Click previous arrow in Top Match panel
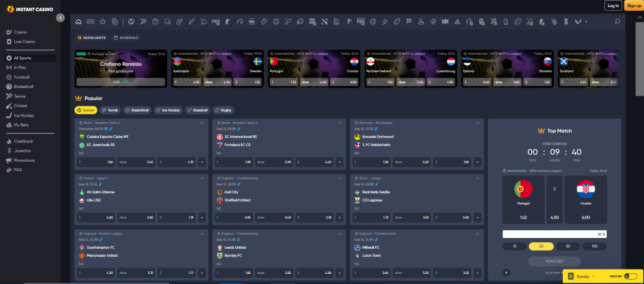The image size is (644, 284). point(506,272)
